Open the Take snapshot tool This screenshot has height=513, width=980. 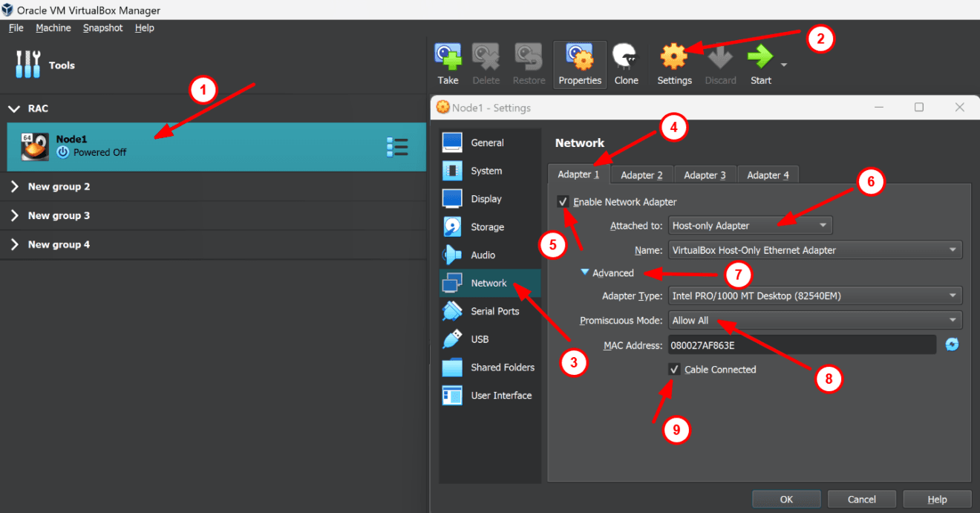(448, 64)
